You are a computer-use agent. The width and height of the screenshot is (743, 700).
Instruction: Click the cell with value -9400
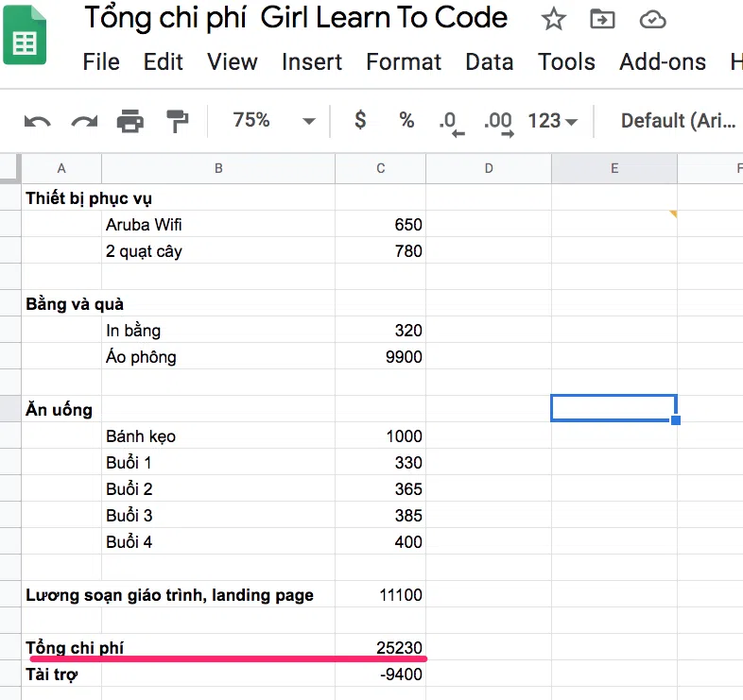point(381,674)
